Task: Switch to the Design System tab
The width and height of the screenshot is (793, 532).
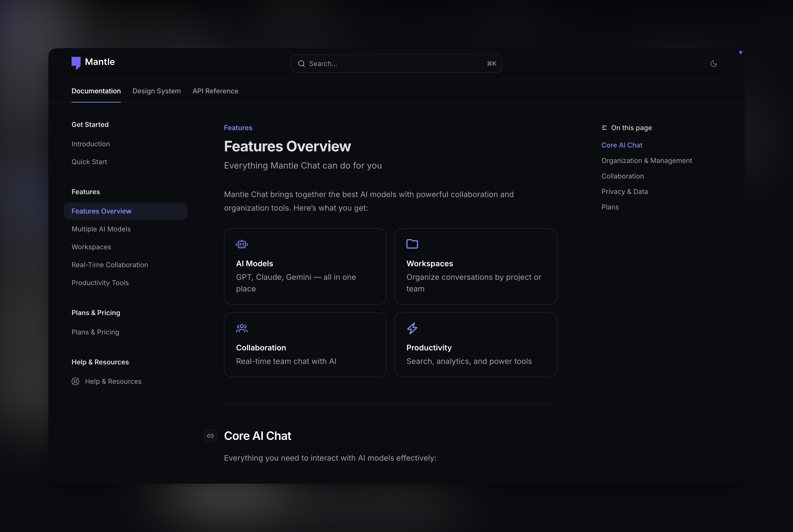Action: click(x=157, y=91)
